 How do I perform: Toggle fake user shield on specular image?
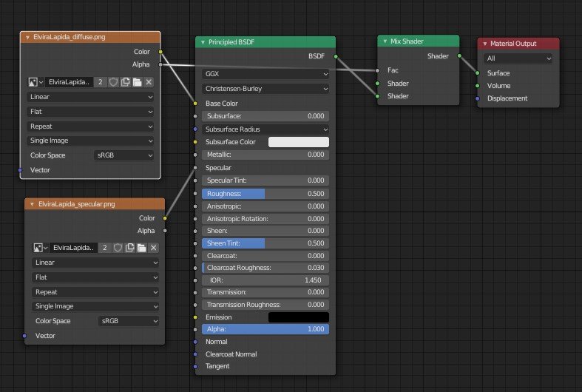(x=118, y=248)
